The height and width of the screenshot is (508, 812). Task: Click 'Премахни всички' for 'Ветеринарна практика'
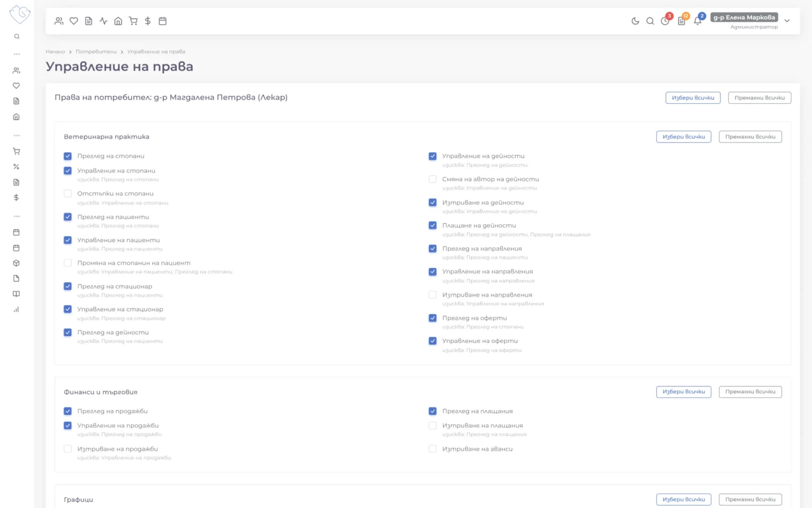tap(750, 137)
